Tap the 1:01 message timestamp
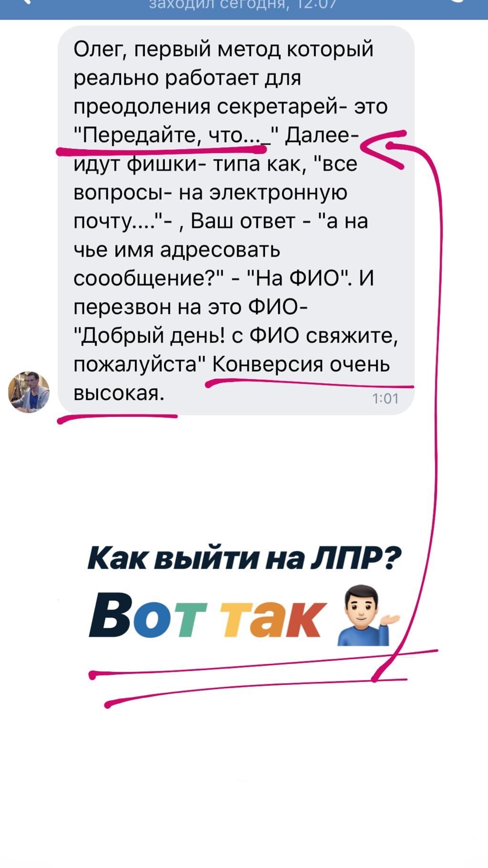 [x=385, y=398]
